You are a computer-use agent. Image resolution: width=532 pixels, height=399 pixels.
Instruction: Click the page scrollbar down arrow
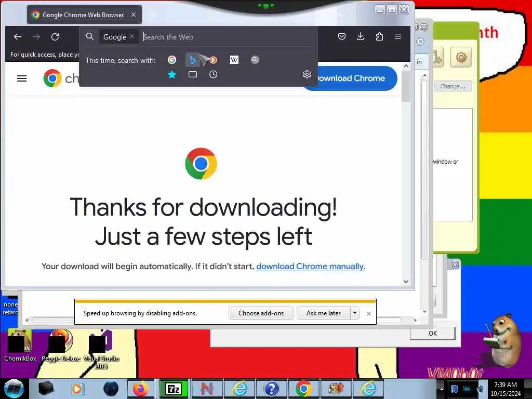[x=406, y=281]
